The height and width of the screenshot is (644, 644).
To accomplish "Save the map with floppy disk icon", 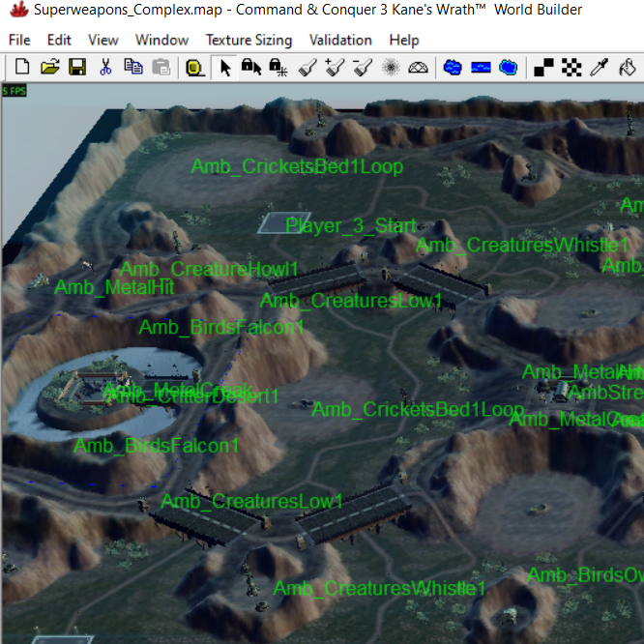I will (x=77, y=67).
